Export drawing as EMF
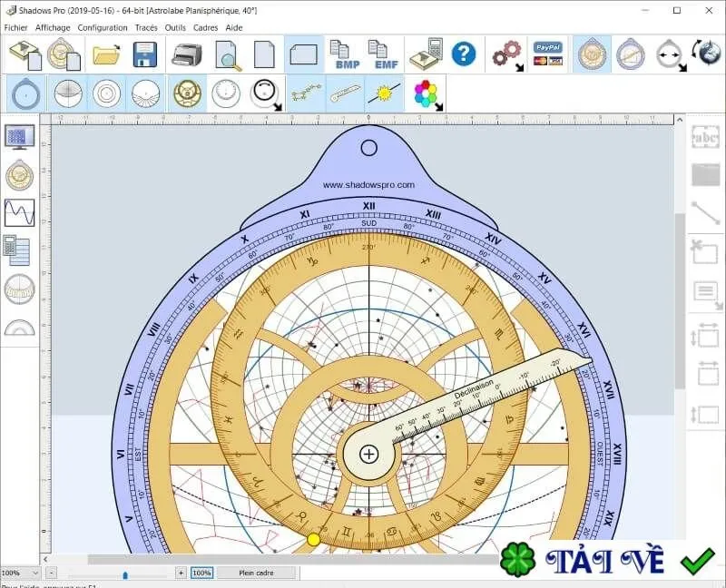 (x=383, y=55)
